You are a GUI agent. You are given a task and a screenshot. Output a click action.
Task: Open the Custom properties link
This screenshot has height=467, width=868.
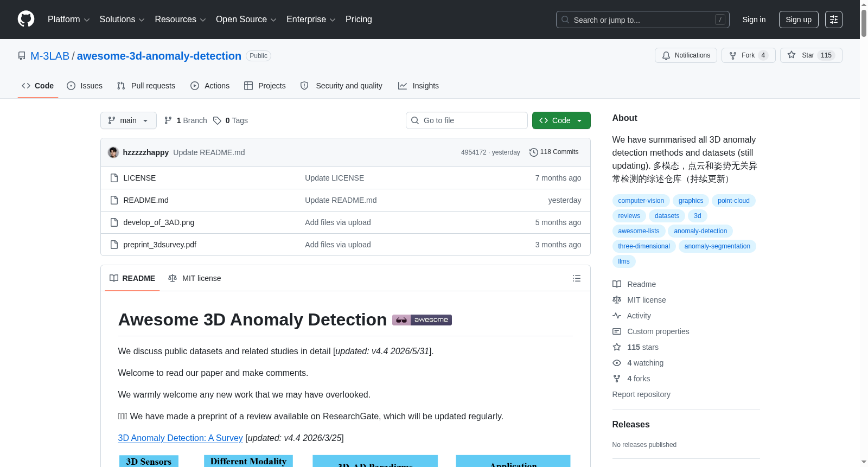click(651, 331)
